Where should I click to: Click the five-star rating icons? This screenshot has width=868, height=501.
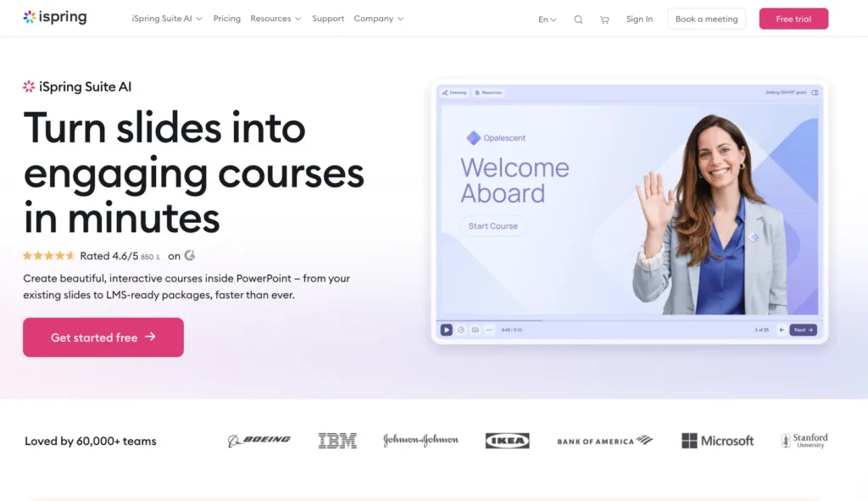[48, 256]
